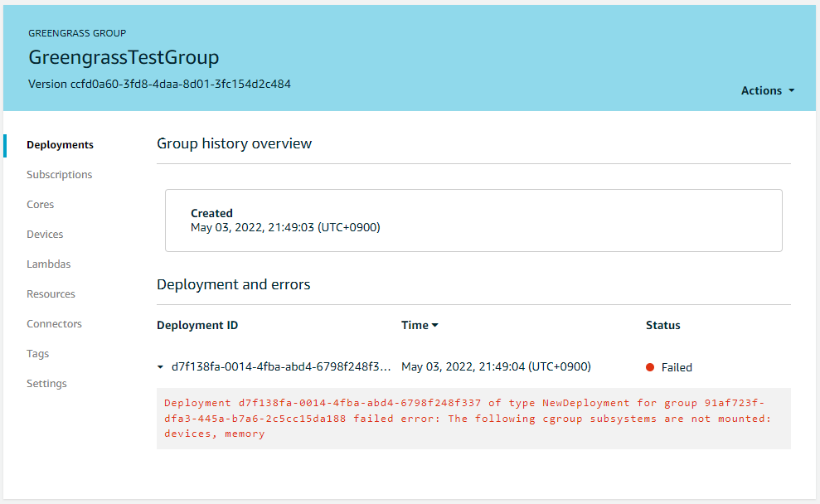Image resolution: width=820 pixels, height=504 pixels.
Task: Click the truncated deployment ID d7f138fa-0014-4fba-abd4-6798f248f3…
Action: [281, 366]
